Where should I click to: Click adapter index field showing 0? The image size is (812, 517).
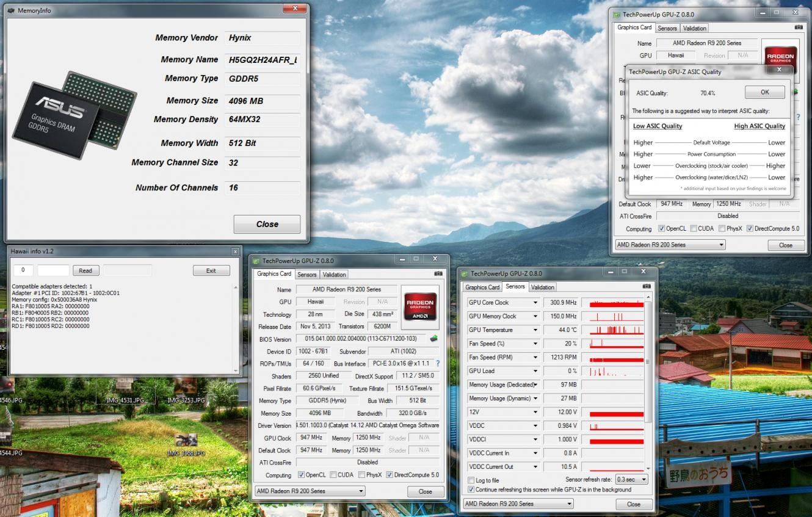click(x=23, y=270)
